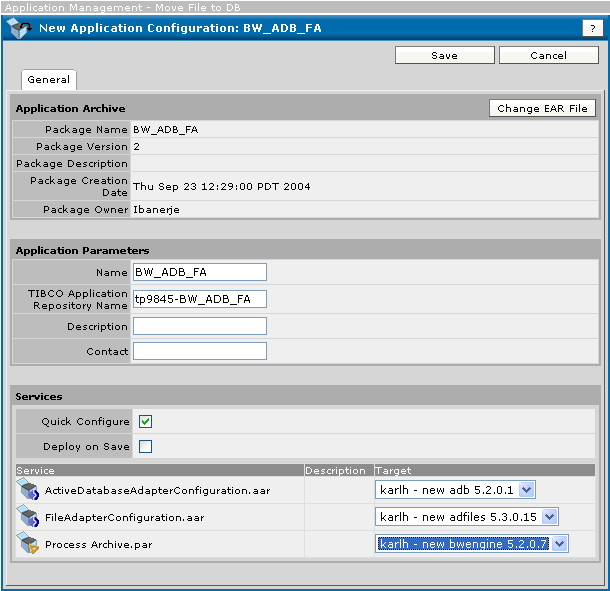
Task: Open ActiveDatabaseAdapterConfiguration.aar service link
Action: (x=157, y=491)
